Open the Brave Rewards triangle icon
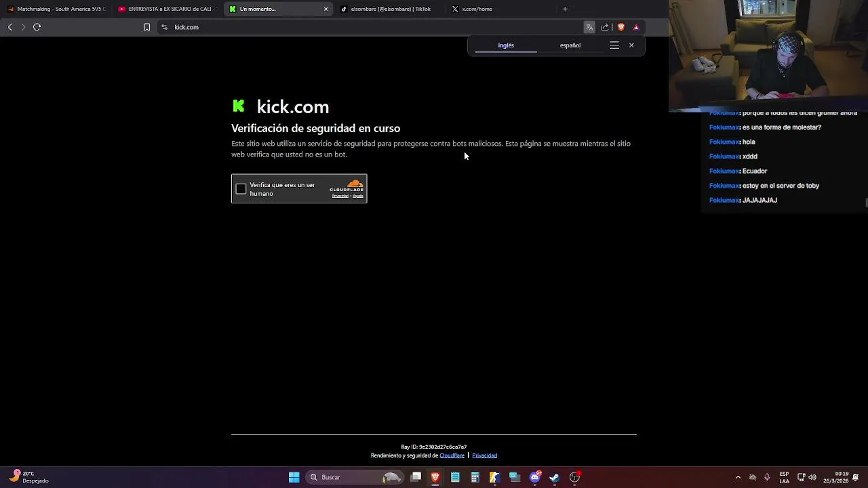The image size is (868, 488). tap(636, 27)
